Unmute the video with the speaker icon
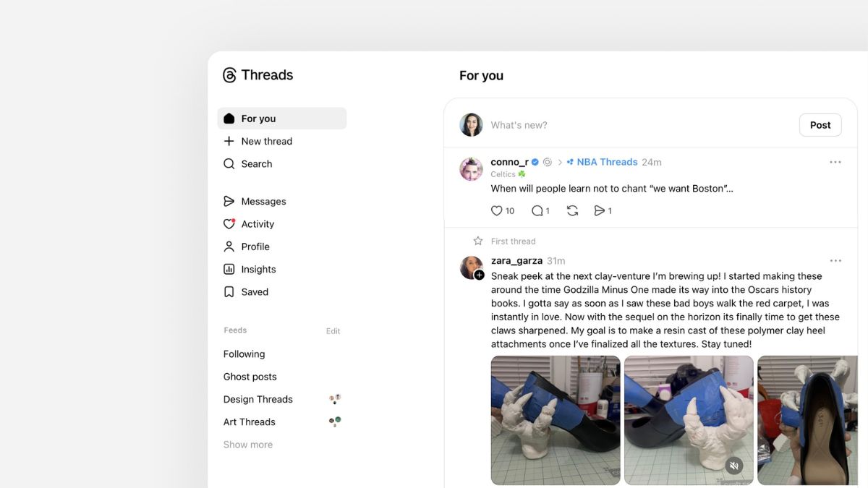 click(x=734, y=466)
